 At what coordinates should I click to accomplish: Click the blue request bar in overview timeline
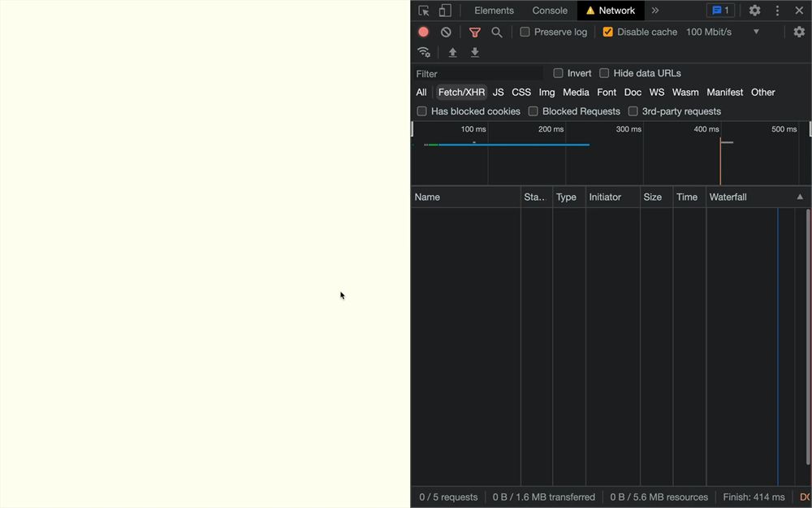coord(514,145)
